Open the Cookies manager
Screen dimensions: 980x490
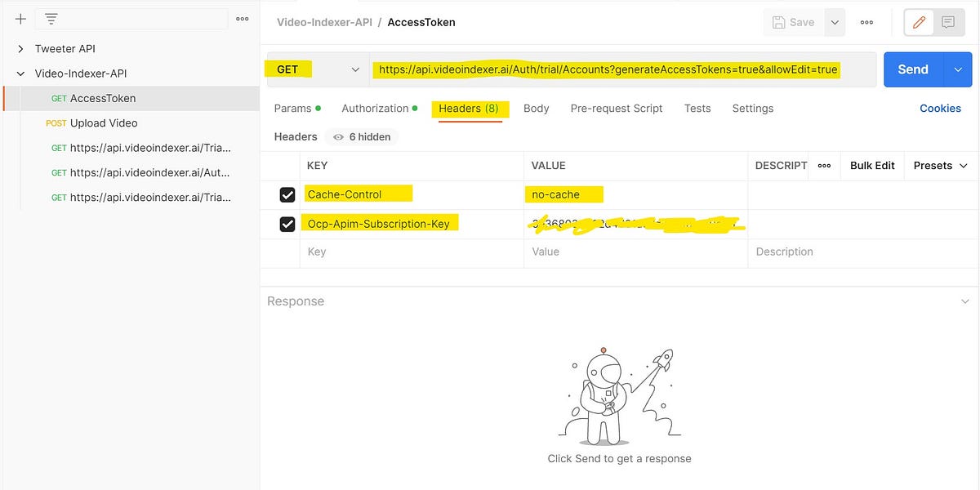coord(940,108)
